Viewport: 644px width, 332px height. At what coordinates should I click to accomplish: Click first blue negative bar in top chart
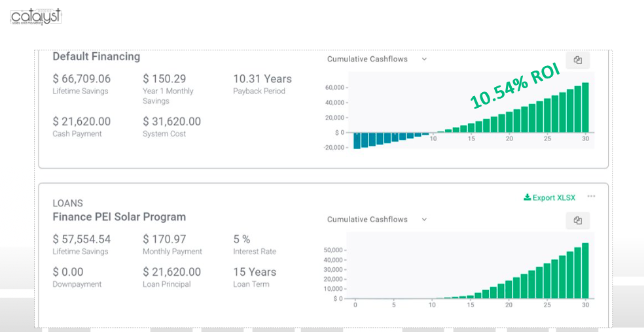(357, 140)
